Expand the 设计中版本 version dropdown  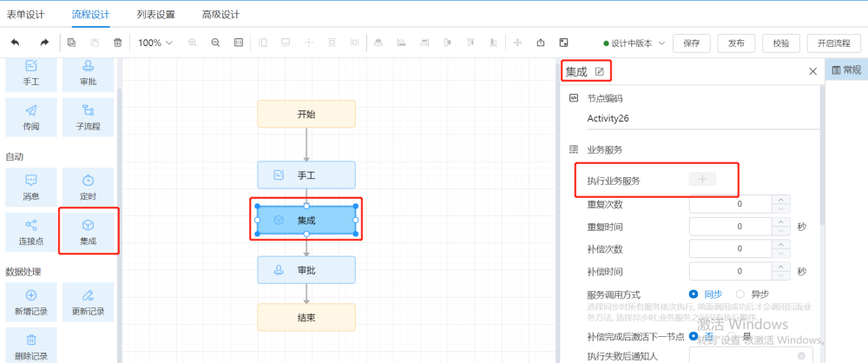[635, 43]
